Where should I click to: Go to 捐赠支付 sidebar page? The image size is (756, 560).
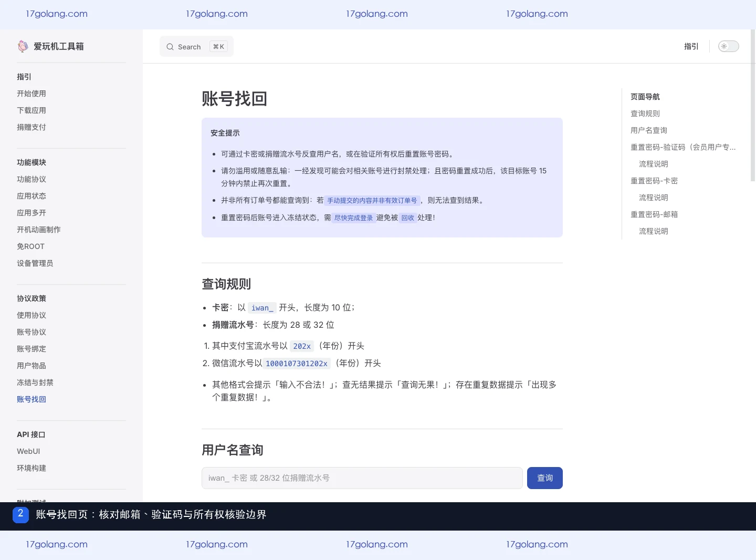(x=31, y=127)
